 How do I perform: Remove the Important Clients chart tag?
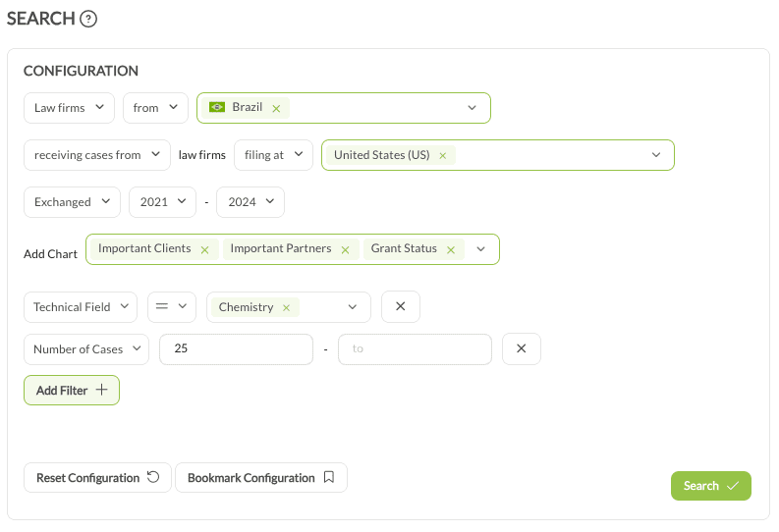(x=204, y=249)
